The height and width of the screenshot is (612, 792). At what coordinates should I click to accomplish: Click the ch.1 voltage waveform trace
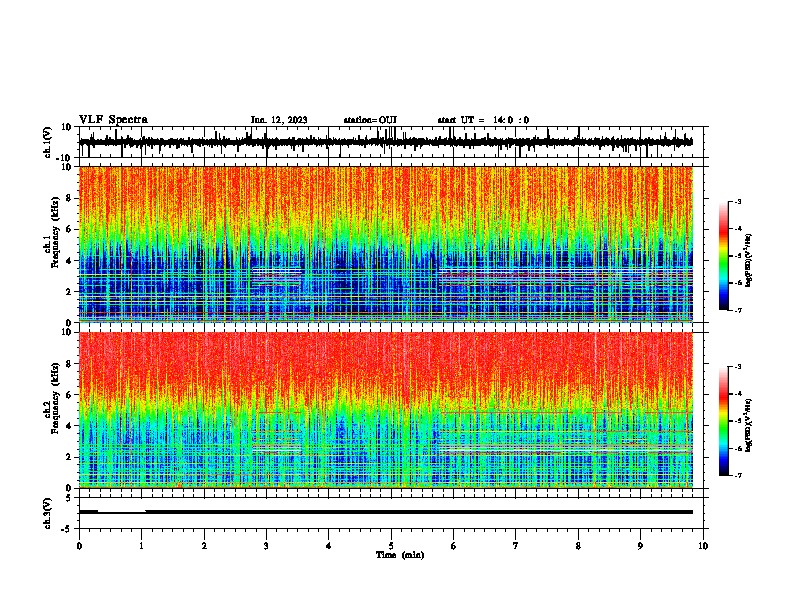click(386, 142)
